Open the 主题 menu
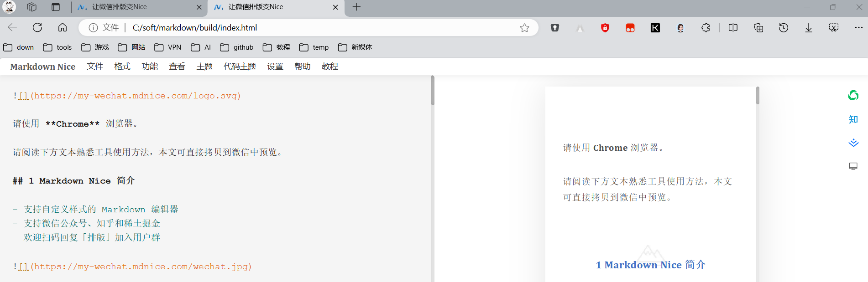Screen dimensions: 868x282 (204, 67)
